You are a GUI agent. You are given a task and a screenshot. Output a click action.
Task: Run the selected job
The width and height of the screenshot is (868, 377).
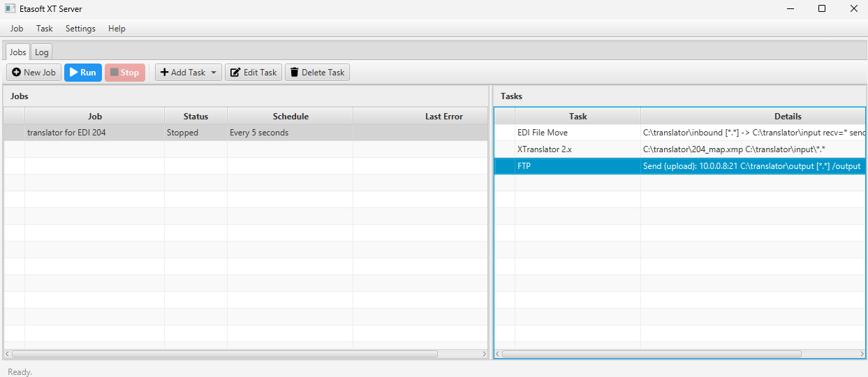pos(83,73)
